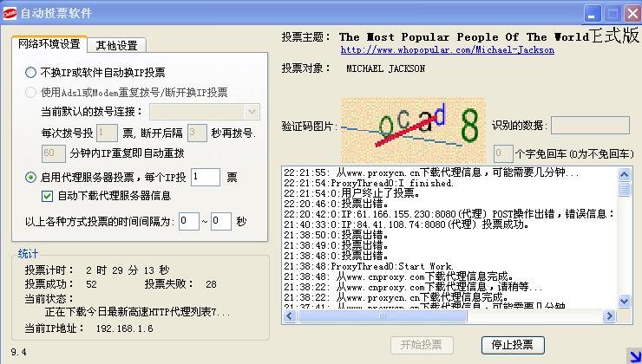Click the log scroll right arrow
Image resolution: width=642 pixels, height=364 pixels.
click(609, 316)
